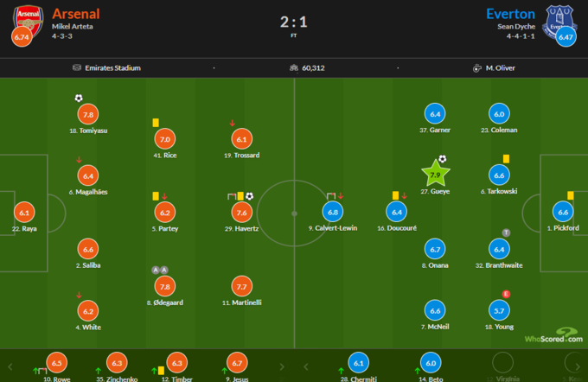The width and height of the screenshot is (588, 382).
Task: Select Pickford's 6.6 rating badge
Action: [563, 212]
